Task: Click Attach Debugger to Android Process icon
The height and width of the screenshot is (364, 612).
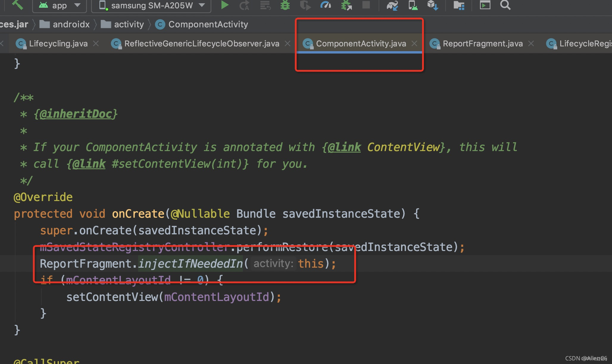Action: click(x=346, y=5)
